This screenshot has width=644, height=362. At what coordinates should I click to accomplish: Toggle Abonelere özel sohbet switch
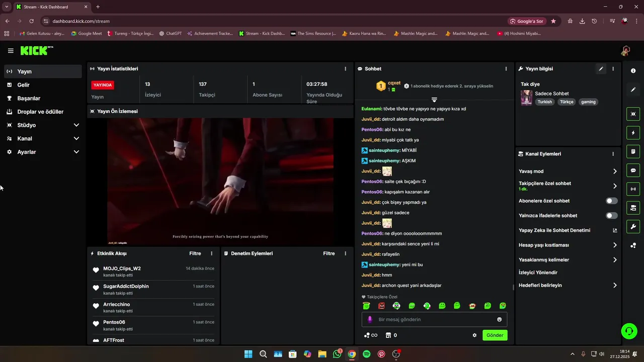[x=612, y=201]
